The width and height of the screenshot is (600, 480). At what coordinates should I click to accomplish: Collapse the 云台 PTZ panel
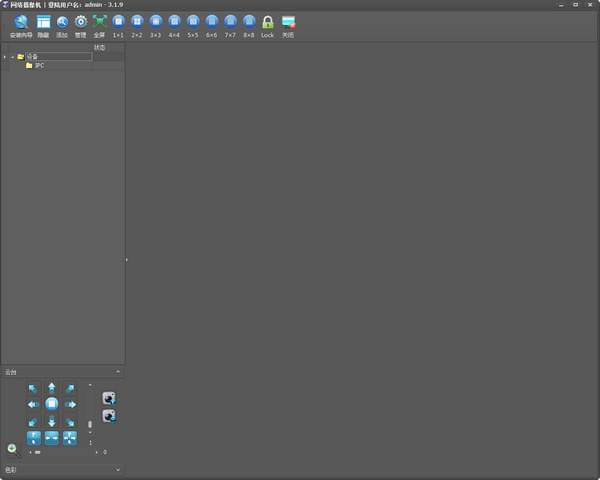point(118,372)
